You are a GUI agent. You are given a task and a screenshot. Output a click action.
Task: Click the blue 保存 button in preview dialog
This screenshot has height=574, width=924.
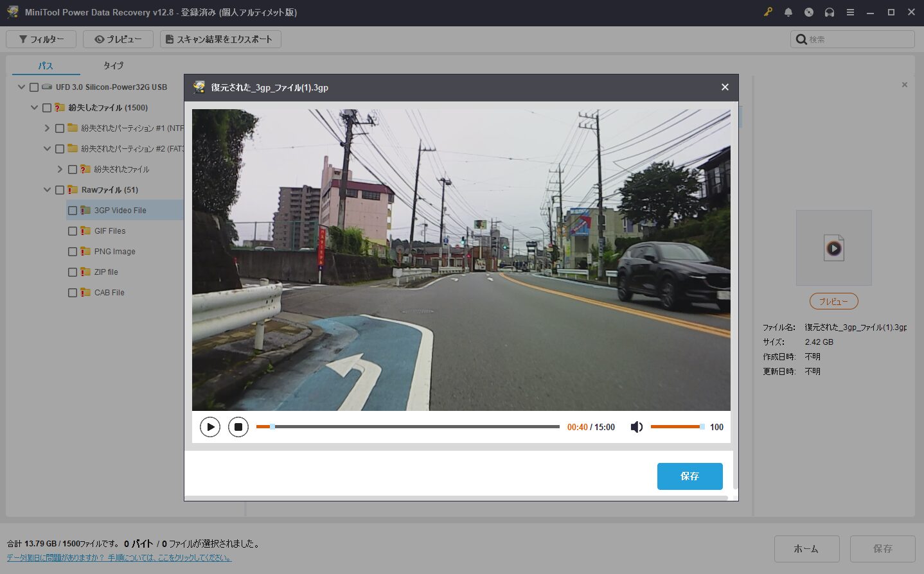coord(689,476)
